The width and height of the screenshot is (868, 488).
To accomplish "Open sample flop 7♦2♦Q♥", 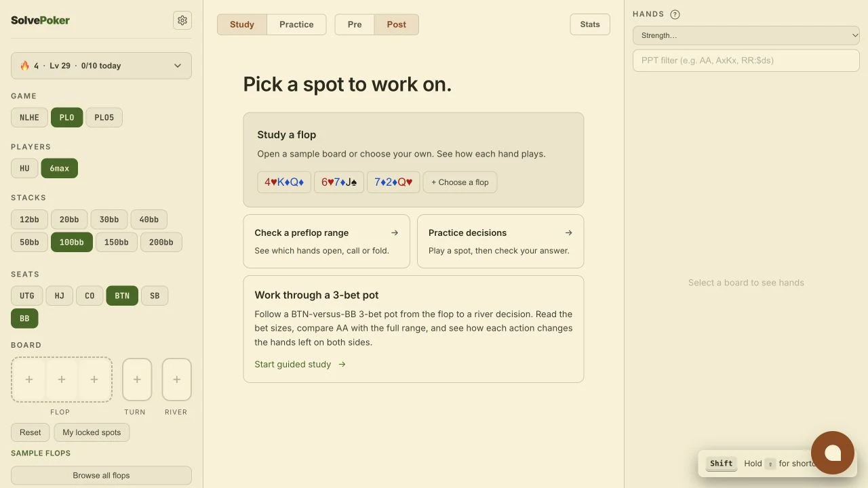I will coord(393,182).
